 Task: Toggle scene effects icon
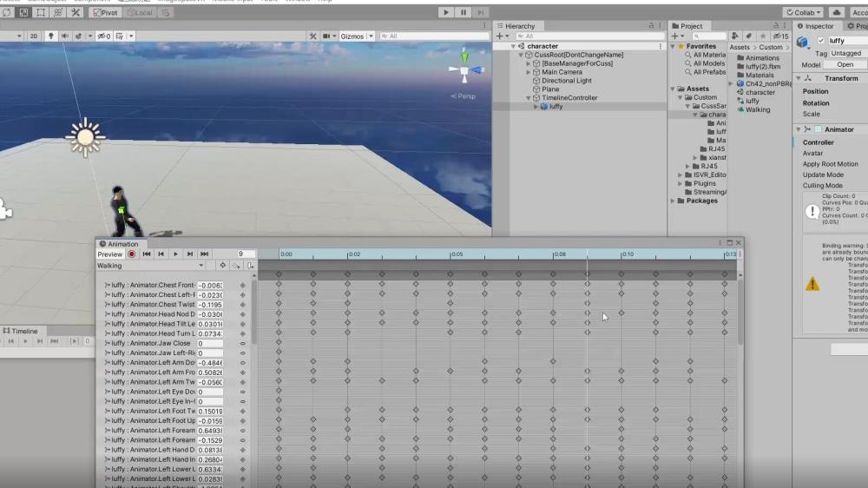tap(78, 36)
